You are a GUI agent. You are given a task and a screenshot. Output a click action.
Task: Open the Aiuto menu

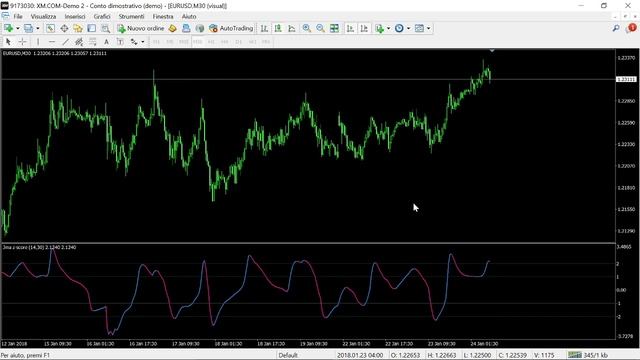tap(189, 16)
